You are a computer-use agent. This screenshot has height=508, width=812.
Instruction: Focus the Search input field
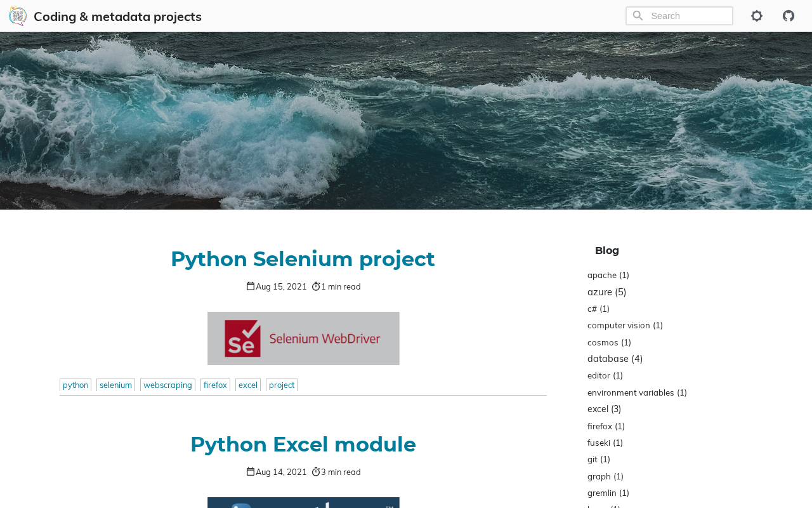[689, 16]
